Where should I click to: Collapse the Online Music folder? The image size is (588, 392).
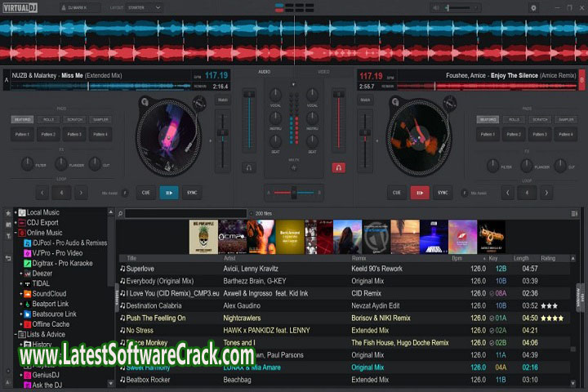[16, 233]
